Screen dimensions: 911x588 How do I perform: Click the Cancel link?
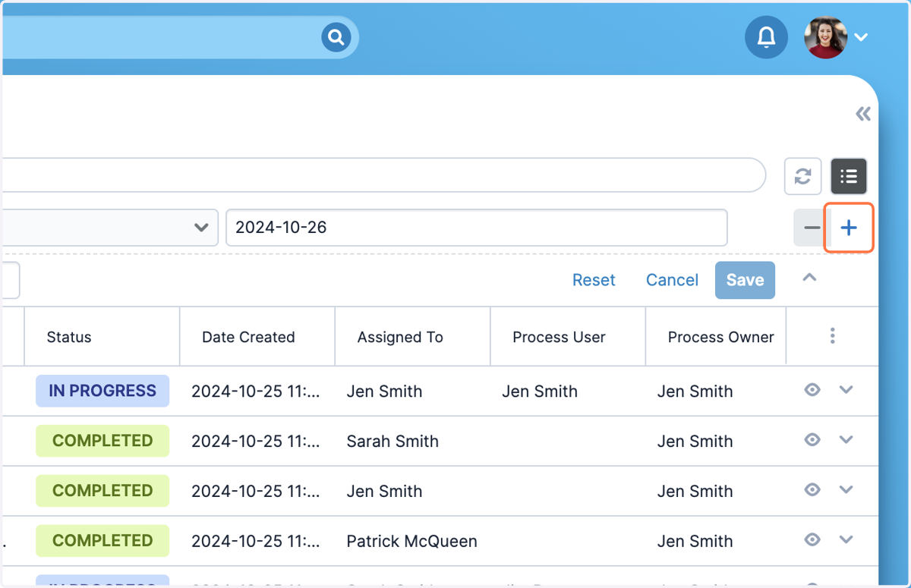[x=672, y=280]
